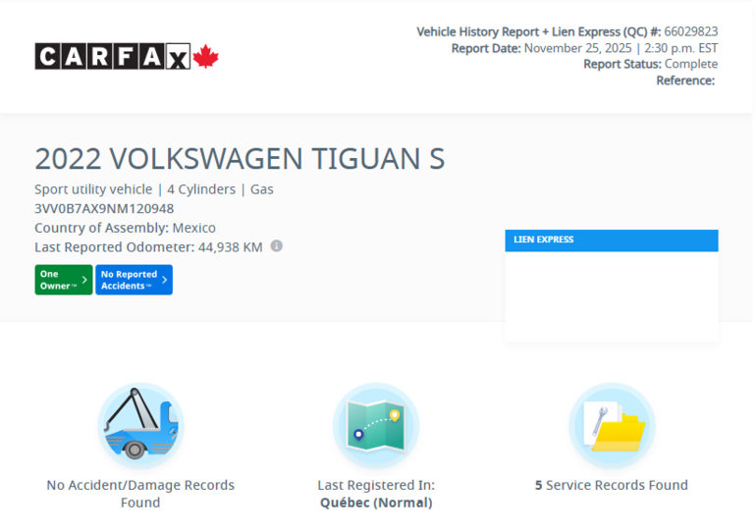Open the green One Owner badge

click(x=63, y=281)
